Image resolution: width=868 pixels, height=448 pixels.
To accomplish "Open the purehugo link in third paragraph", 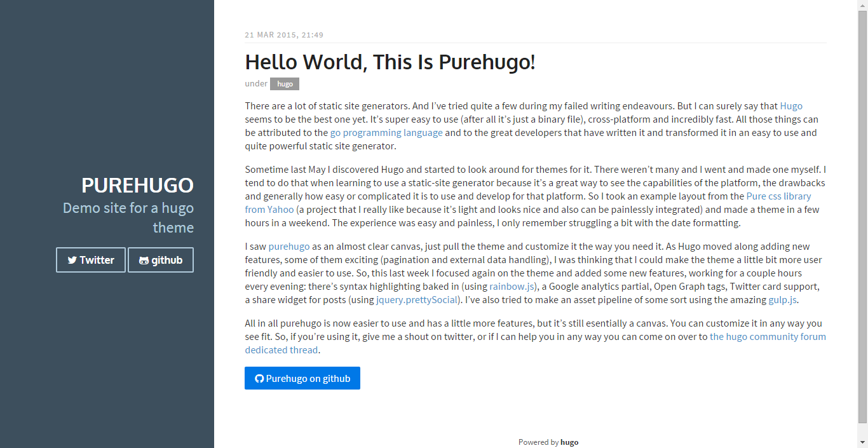I will tap(289, 247).
